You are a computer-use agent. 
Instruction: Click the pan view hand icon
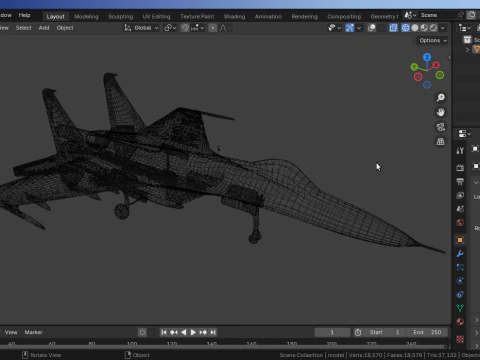coord(441,112)
